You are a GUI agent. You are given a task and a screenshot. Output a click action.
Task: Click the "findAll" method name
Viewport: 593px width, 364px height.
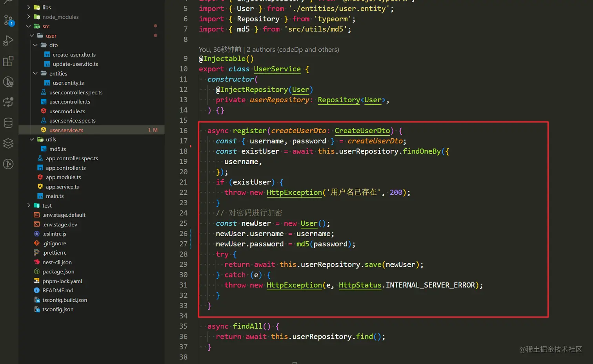click(x=247, y=326)
